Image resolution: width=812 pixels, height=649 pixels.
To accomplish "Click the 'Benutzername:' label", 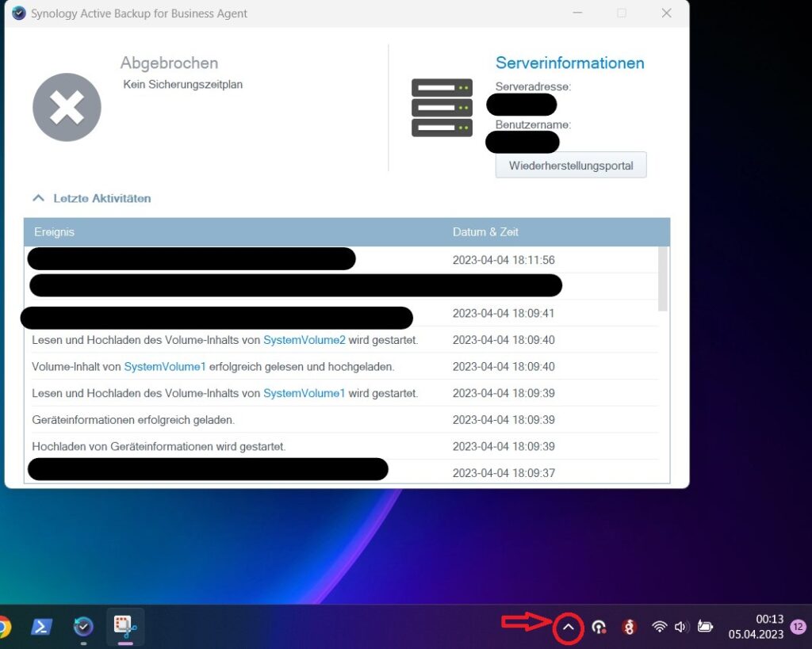I will point(533,124).
